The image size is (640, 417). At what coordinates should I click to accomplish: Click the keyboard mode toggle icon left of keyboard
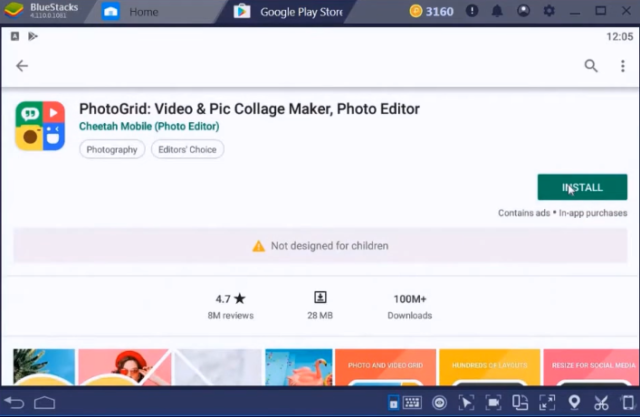tap(393, 403)
